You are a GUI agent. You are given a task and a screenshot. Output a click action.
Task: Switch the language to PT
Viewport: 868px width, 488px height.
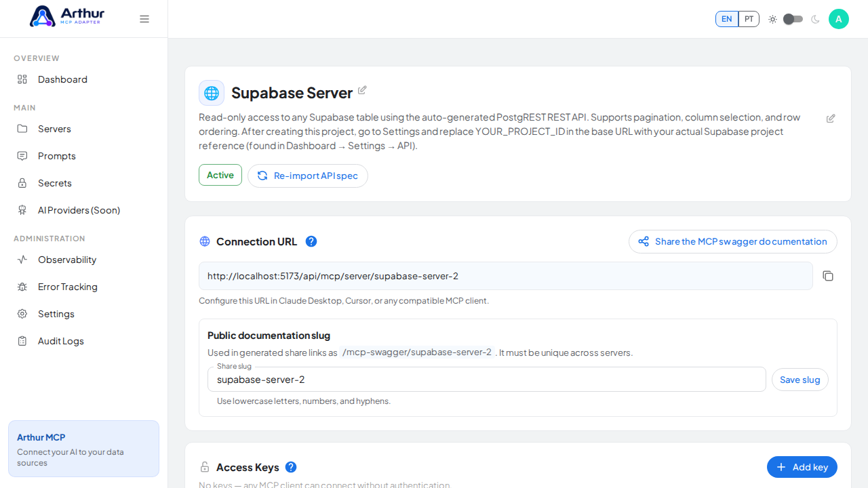(749, 19)
